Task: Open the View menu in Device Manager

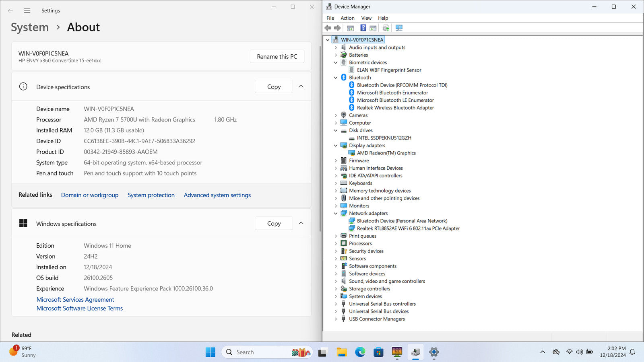Action: [x=366, y=18]
